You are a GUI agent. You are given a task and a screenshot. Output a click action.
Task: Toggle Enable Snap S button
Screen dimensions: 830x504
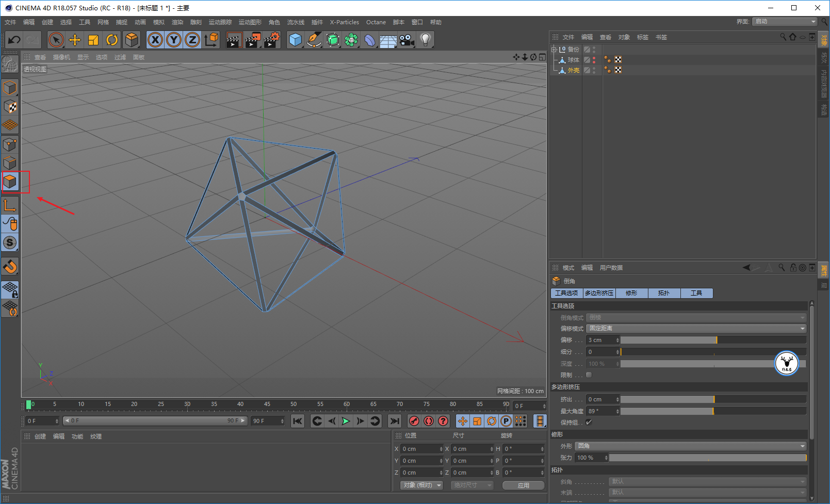point(10,242)
